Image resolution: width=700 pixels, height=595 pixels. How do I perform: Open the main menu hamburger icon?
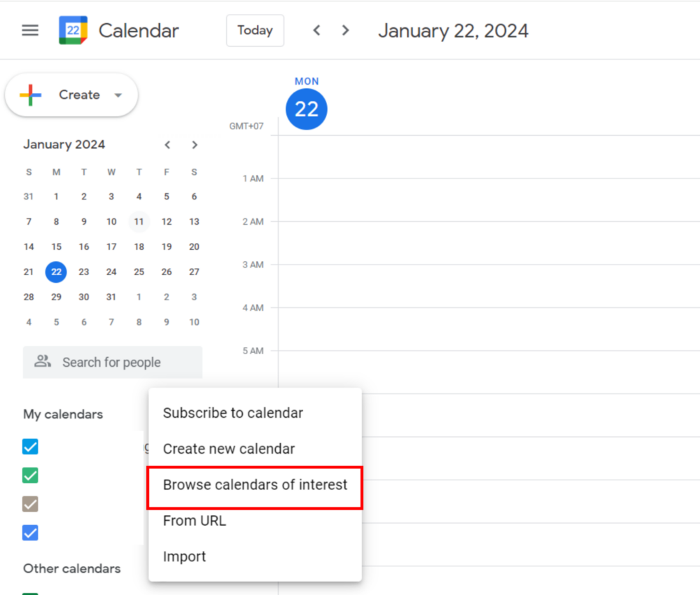coord(30,31)
